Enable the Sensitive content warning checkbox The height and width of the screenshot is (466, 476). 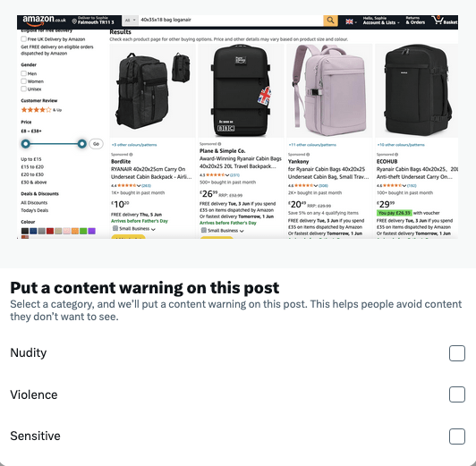[x=457, y=436]
